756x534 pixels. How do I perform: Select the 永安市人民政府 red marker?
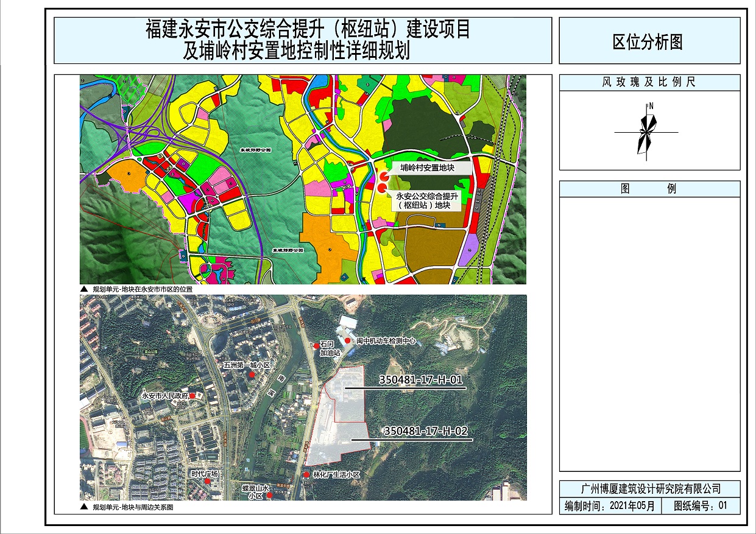point(193,396)
